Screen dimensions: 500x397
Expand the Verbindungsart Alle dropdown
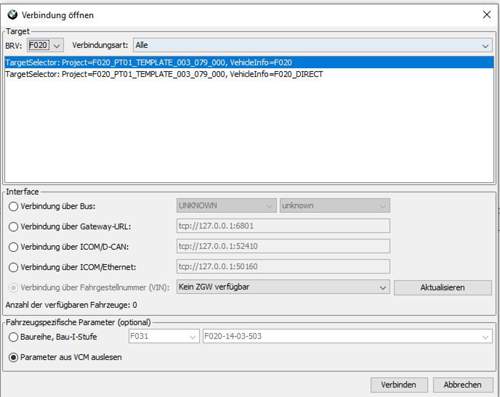click(313, 45)
